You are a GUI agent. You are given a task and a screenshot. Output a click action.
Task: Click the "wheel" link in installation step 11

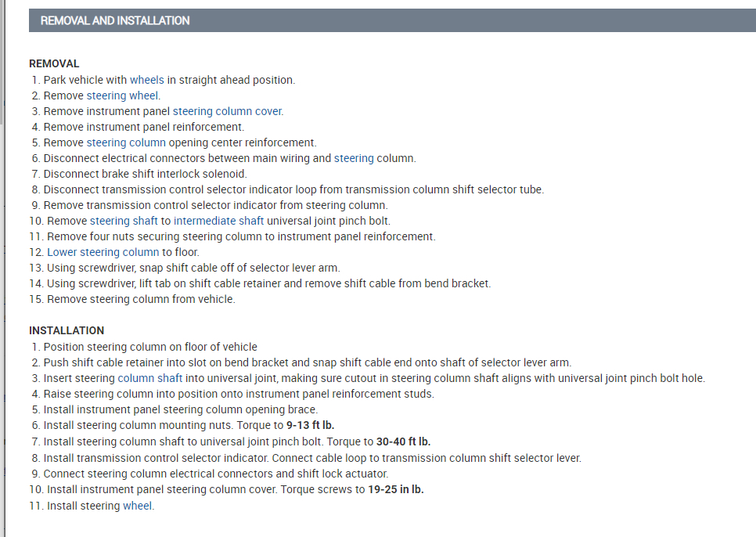tap(138, 506)
